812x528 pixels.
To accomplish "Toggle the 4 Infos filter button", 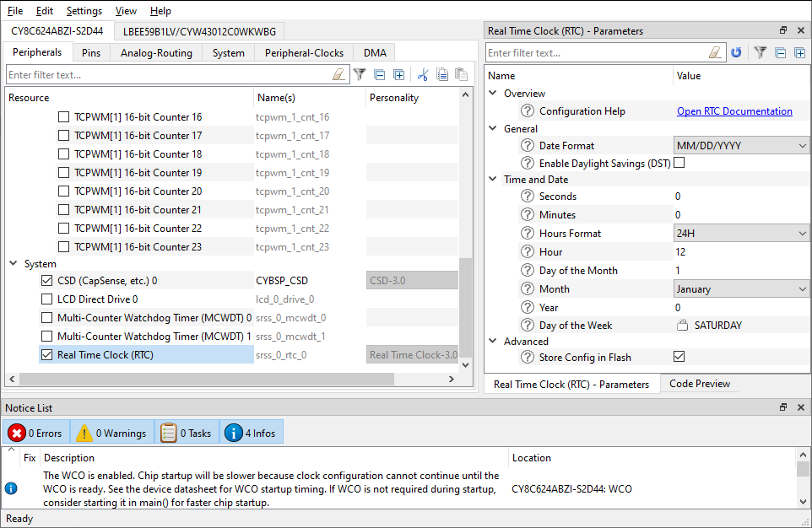I will [252, 433].
